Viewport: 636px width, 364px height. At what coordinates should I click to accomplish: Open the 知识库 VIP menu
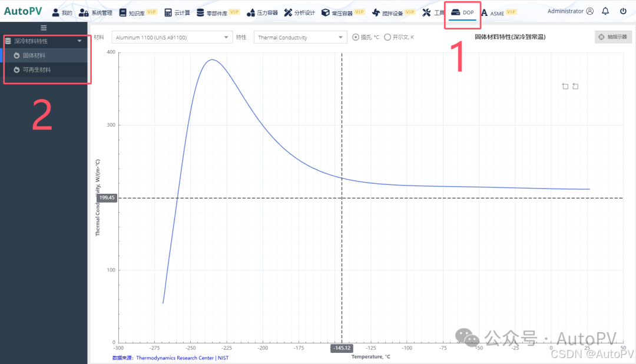click(x=138, y=12)
